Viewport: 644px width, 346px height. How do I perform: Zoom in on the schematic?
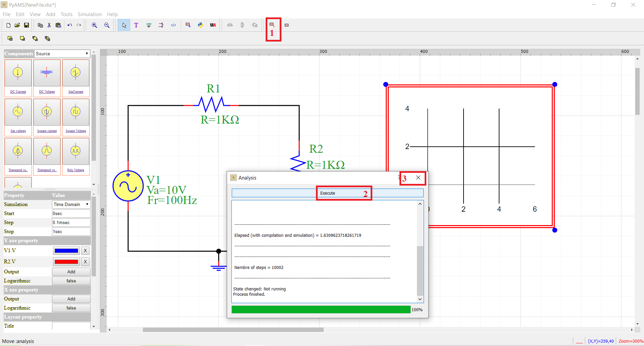[95, 25]
